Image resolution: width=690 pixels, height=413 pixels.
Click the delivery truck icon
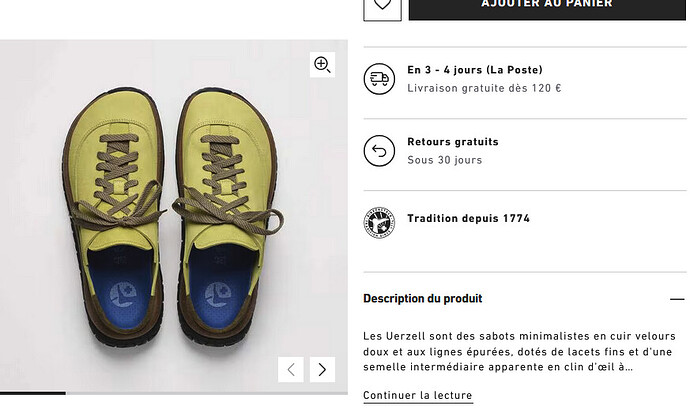coord(379,79)
